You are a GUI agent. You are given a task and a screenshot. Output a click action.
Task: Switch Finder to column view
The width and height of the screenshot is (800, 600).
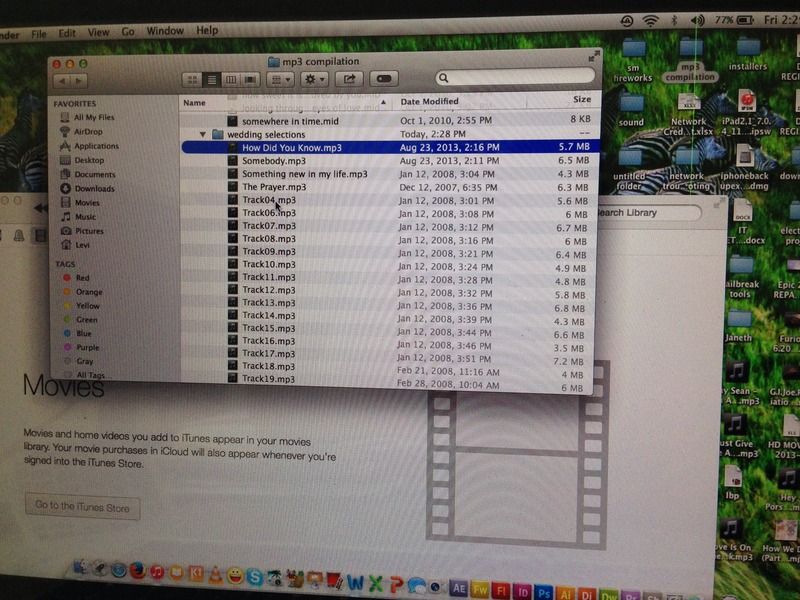(231, 78)
